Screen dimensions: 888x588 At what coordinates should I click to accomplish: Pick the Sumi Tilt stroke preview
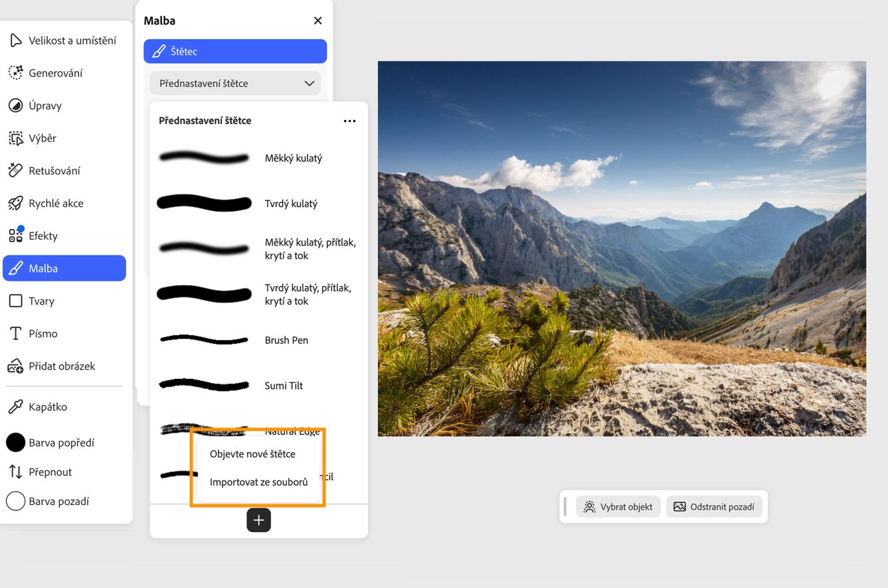point(204,385)
